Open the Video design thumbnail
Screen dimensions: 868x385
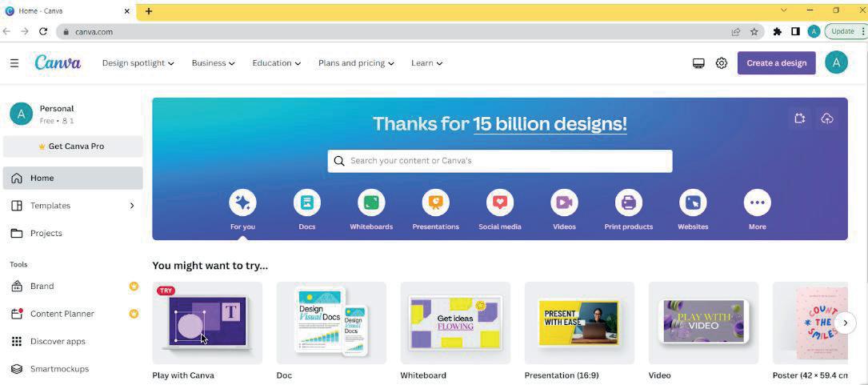703,323
